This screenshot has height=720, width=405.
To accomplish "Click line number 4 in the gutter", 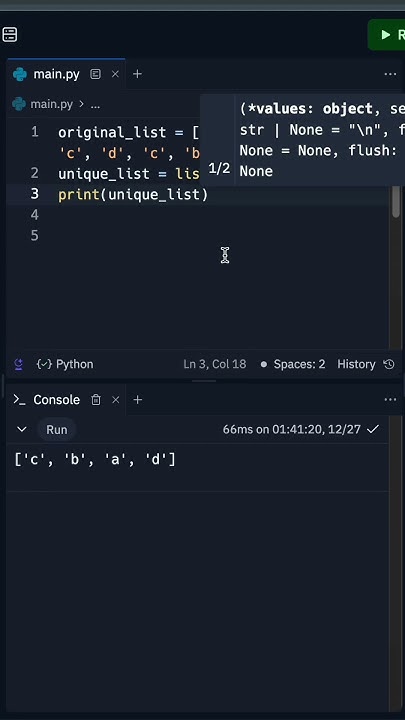I will tap(35, 214).
